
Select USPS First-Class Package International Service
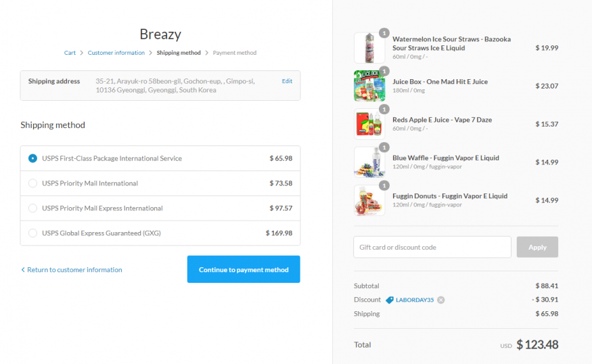point(32,158)
